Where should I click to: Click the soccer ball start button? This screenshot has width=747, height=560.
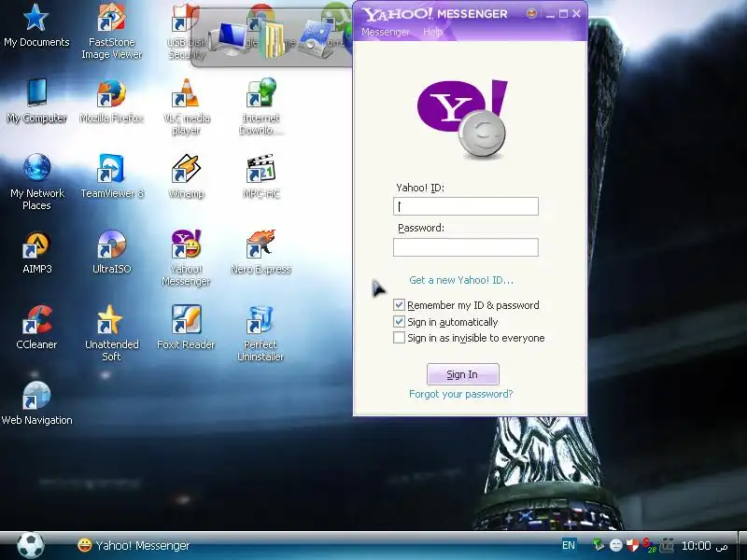31,546
